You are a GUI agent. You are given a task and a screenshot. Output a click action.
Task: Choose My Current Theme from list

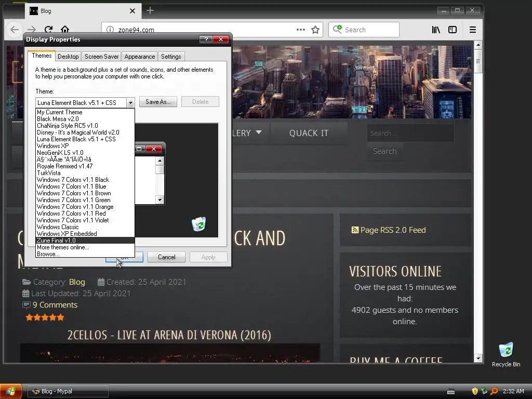click(85, 112)
